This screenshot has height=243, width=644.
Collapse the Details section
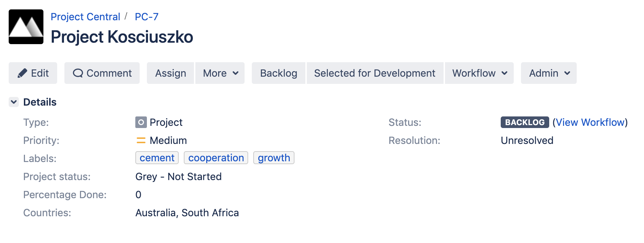pos(13,102)
